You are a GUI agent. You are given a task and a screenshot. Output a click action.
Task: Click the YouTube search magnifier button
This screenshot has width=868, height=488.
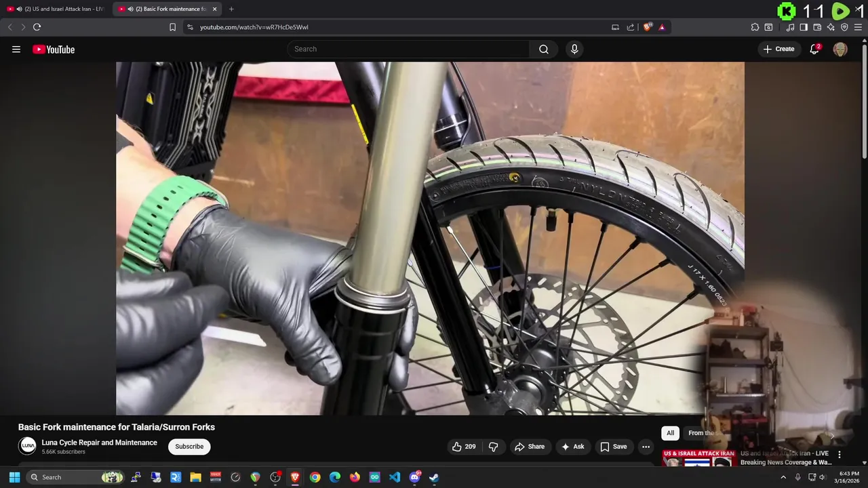(544, 49)
